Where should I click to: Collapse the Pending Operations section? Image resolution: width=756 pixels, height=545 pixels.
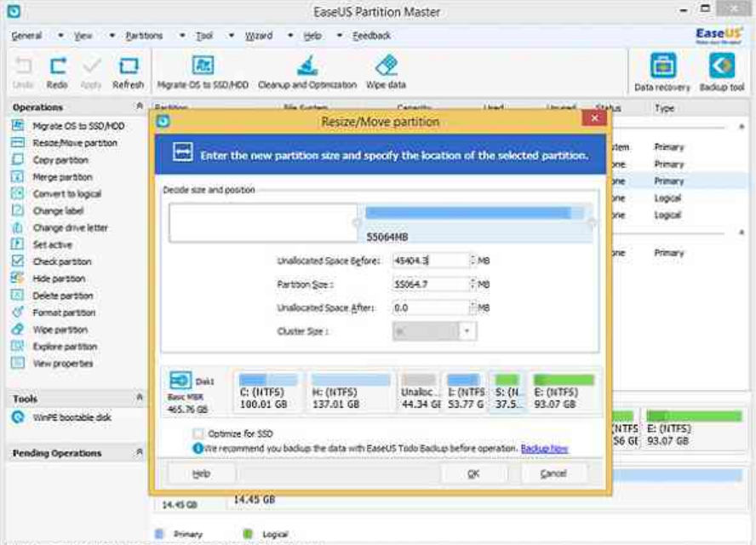(140, 451)
